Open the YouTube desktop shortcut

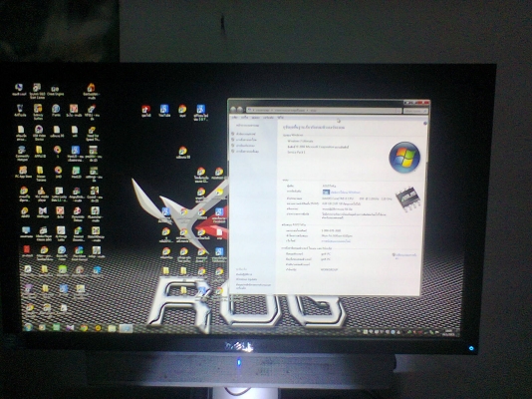[164, 111]
